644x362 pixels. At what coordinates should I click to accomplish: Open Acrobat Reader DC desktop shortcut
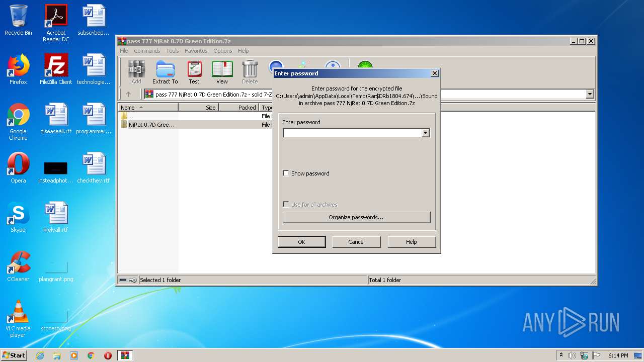[x=56, y=23]
